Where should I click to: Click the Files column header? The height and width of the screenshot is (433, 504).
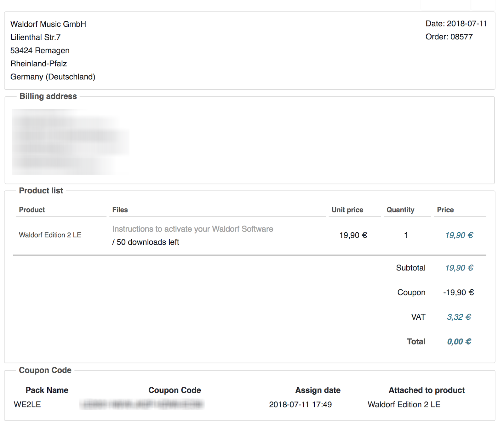pyautogui.click(x=120, y=210)
